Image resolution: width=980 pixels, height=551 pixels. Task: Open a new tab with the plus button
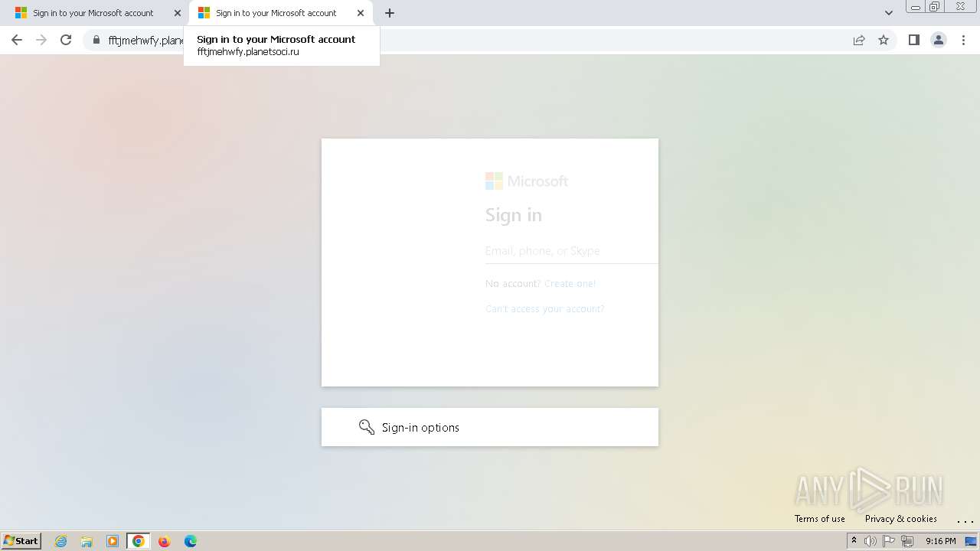click(390, 13)
